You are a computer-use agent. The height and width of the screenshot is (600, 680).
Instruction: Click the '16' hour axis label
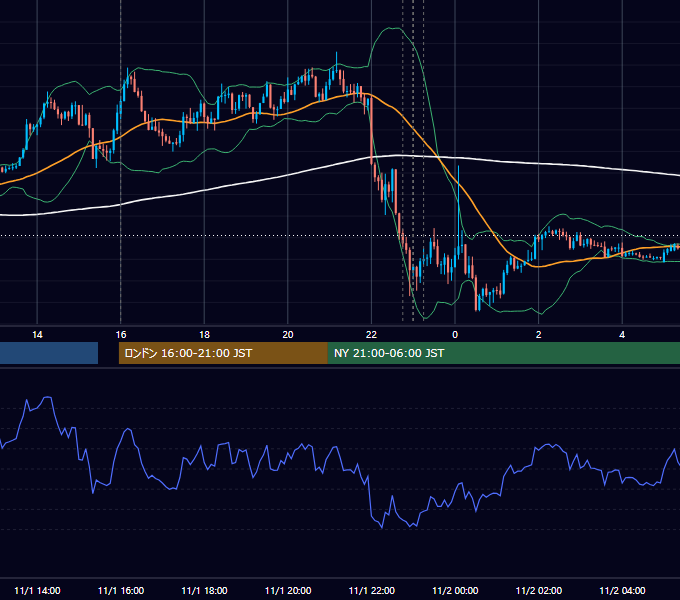click(x=121, y=335)
